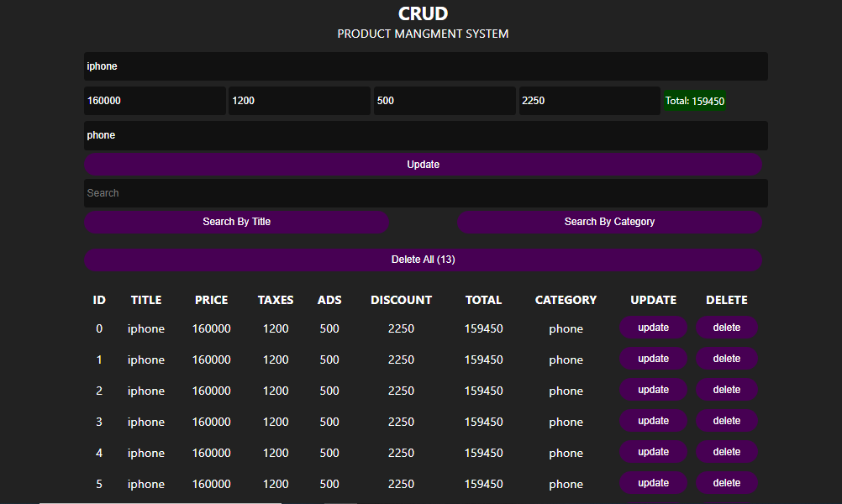Image resolution: width=842 pixels, height=504 pixels.
Task: Click price 160000 in row ID 1
Action: tap(212, 360)
